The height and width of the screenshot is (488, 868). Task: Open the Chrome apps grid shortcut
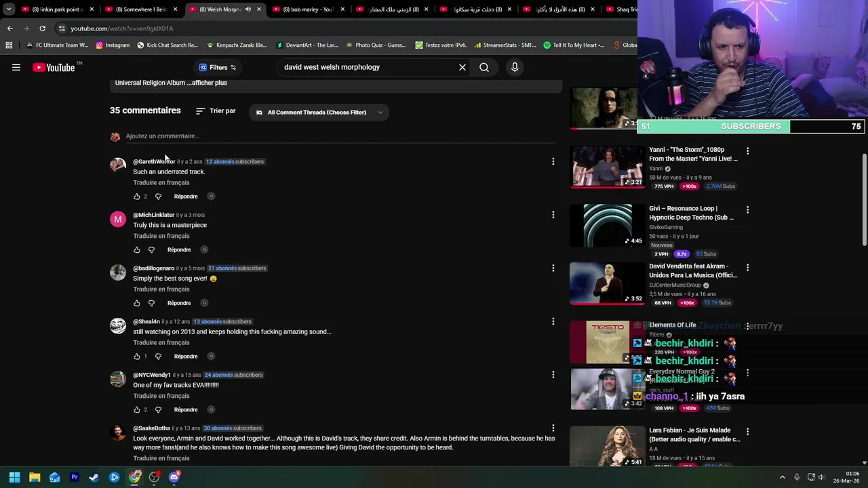(x=9, y=45)
